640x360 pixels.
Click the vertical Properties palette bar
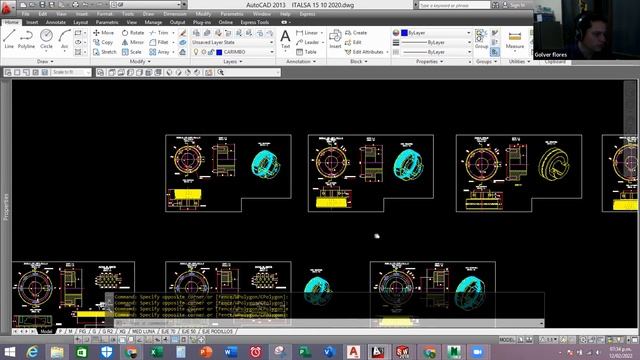(6, 206)
